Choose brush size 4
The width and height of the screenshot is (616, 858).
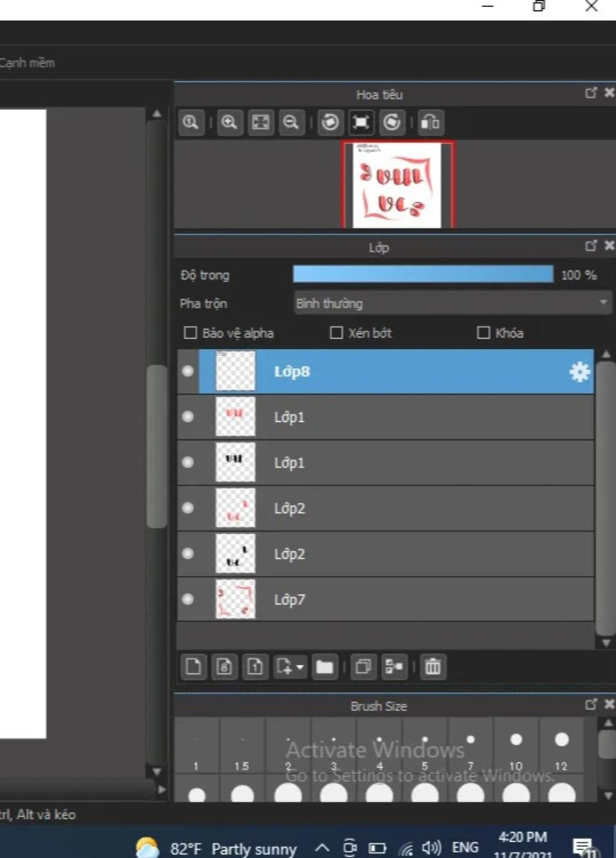pyautogui.click(x=379, y=745)
